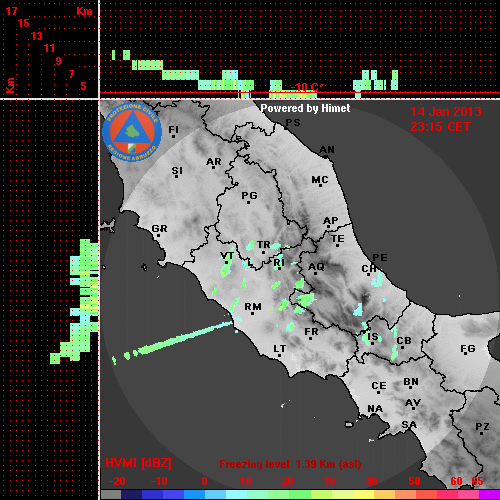Click the 'VT' city label
This screenshot has height=500, width=500.
click(x=227, y=256)
